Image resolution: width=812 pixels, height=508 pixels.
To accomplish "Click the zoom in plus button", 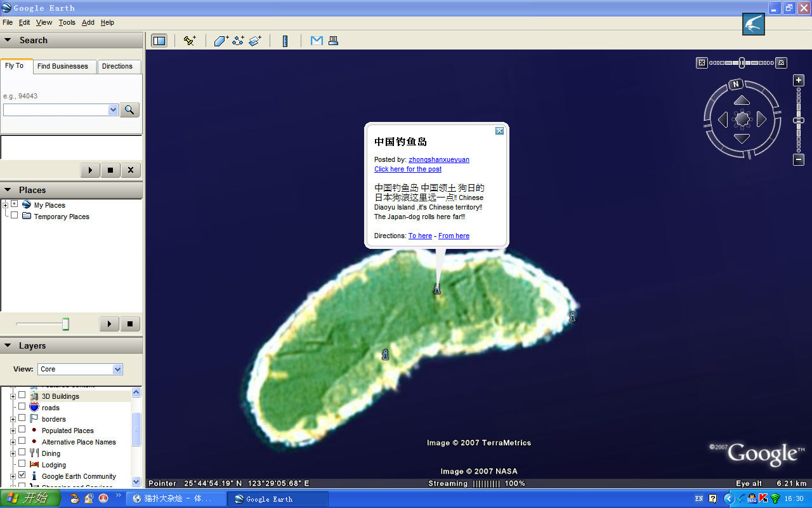I will pos(799,81).
